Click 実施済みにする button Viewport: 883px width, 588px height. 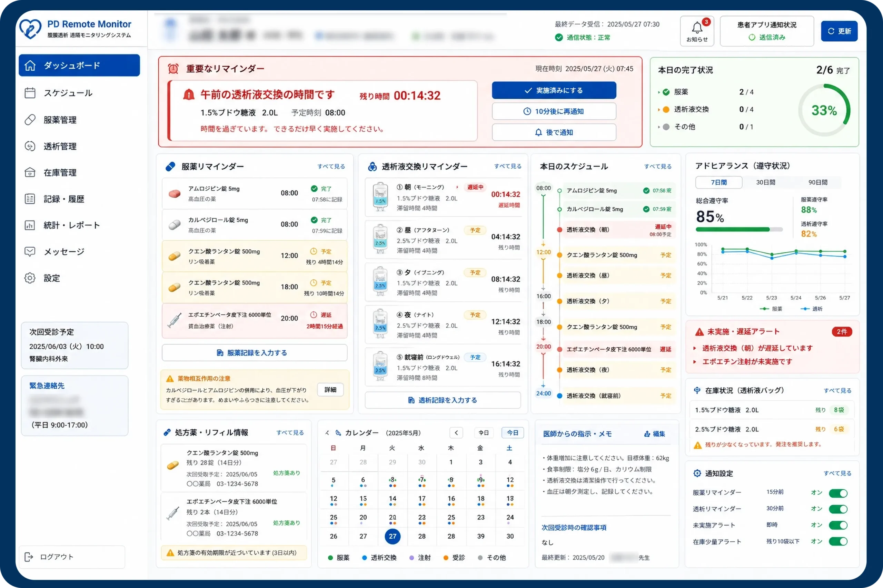click(x=554, y=90)
